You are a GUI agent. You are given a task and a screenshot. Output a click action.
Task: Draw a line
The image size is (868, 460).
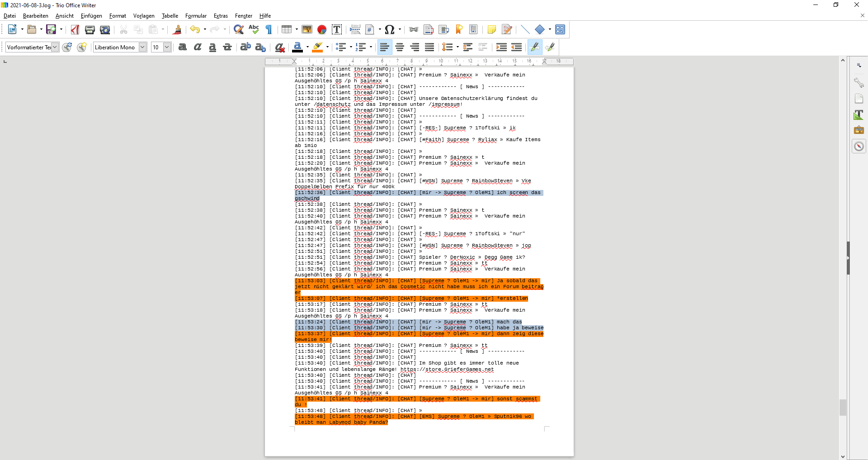pos(525,29)
